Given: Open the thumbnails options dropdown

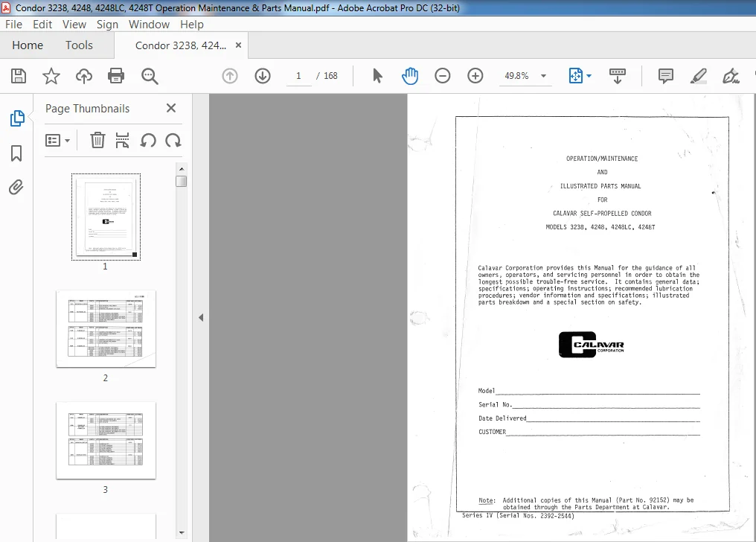Looking at the screenshot, I should [57, 140].
